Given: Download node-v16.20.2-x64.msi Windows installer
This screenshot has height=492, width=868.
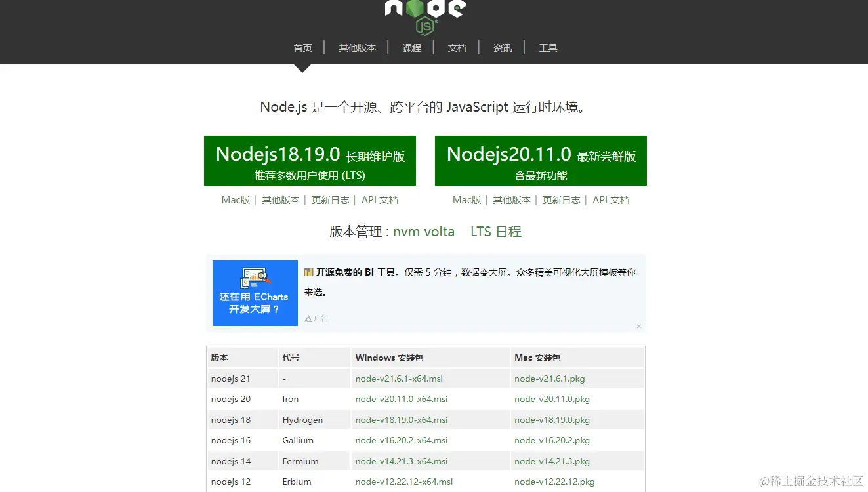Looking at the screenshot, I should point(402,440).
